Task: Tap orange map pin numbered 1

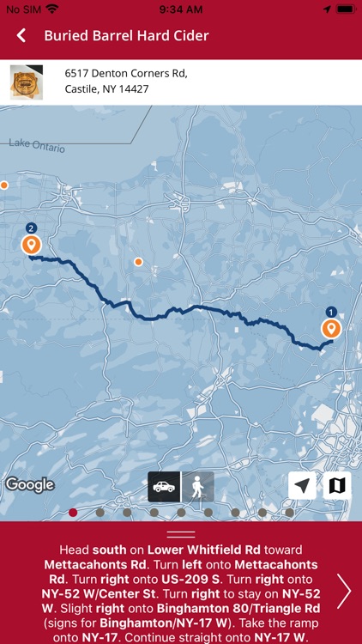Action: pos(331,329)
